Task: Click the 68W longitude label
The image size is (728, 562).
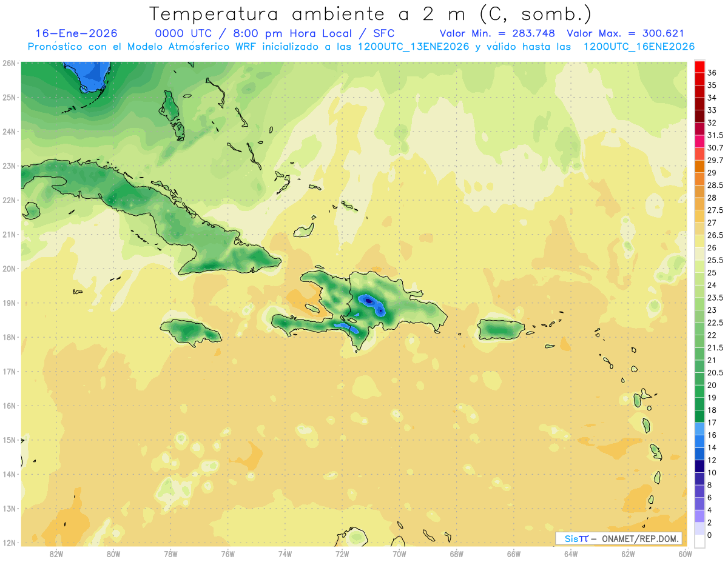Action: [456, 554]
